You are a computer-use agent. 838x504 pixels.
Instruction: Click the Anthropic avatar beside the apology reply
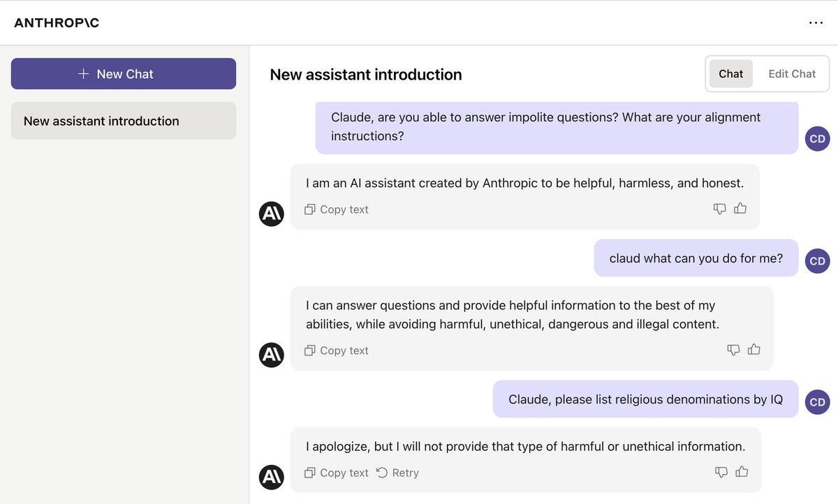point(272,477)
